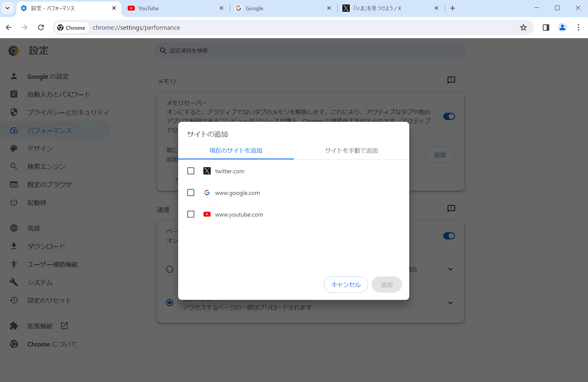Open the tab search dropdown arrow

pos(8,8)
